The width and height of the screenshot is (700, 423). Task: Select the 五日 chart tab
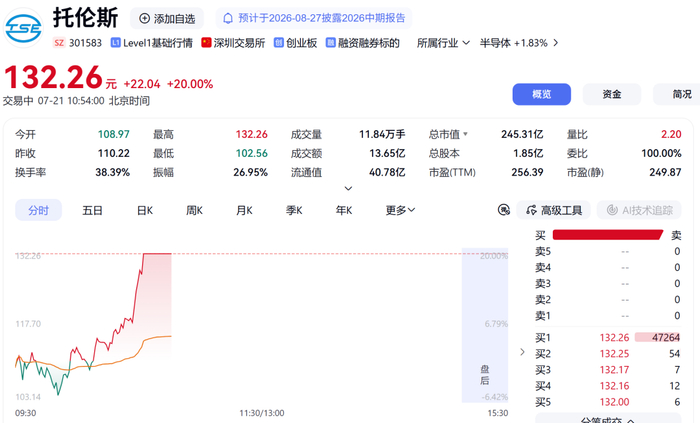(x=92, y=210)
